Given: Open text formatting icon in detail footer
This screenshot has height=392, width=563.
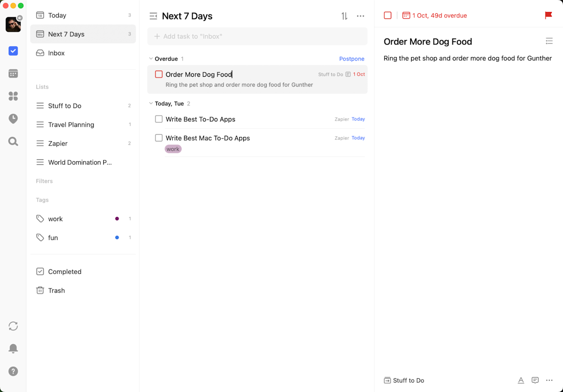Looking at the screenshot, I should tap(521, 380).
